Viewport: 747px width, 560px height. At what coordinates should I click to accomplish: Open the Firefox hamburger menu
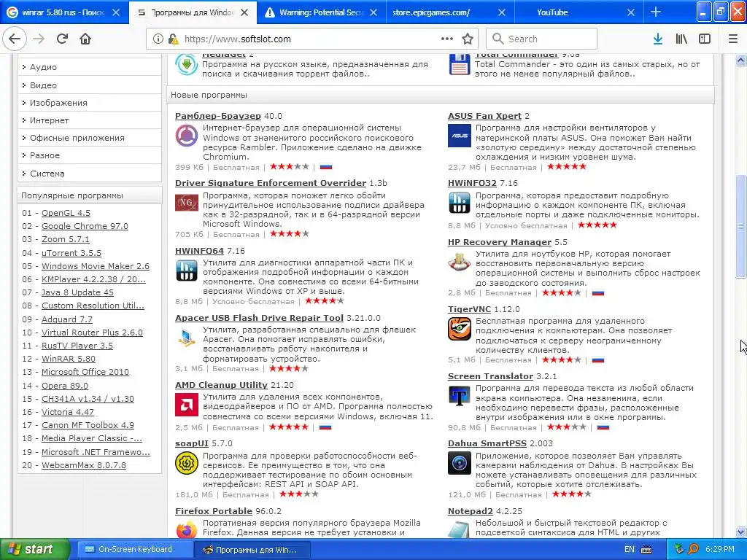click(x=733, y=39)
